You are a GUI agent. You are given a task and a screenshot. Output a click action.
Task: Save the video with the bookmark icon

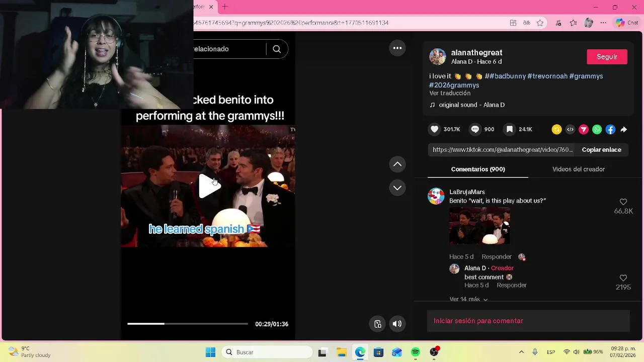point(510,129)
